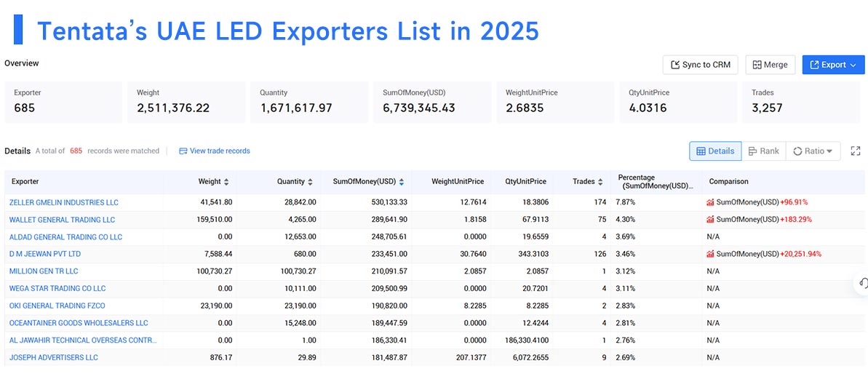
Task: Click the QtyUnitPrice column header
Action: [x=525, y=181]
